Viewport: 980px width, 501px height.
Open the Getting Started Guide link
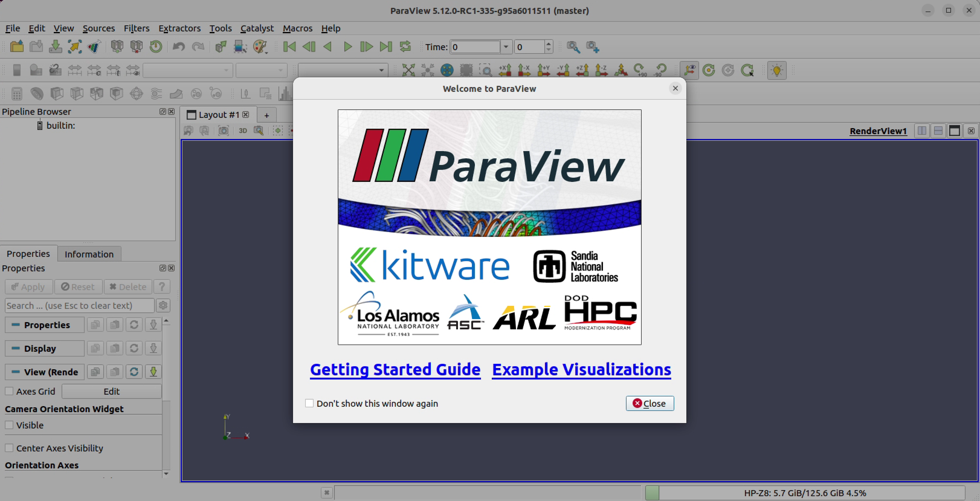point(395,369)
